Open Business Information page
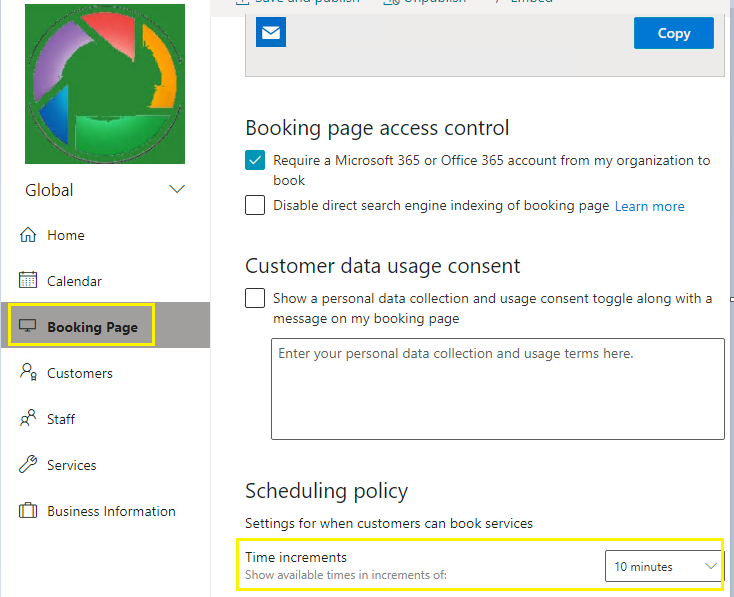The image size is (734, 597). pos(105,510)
